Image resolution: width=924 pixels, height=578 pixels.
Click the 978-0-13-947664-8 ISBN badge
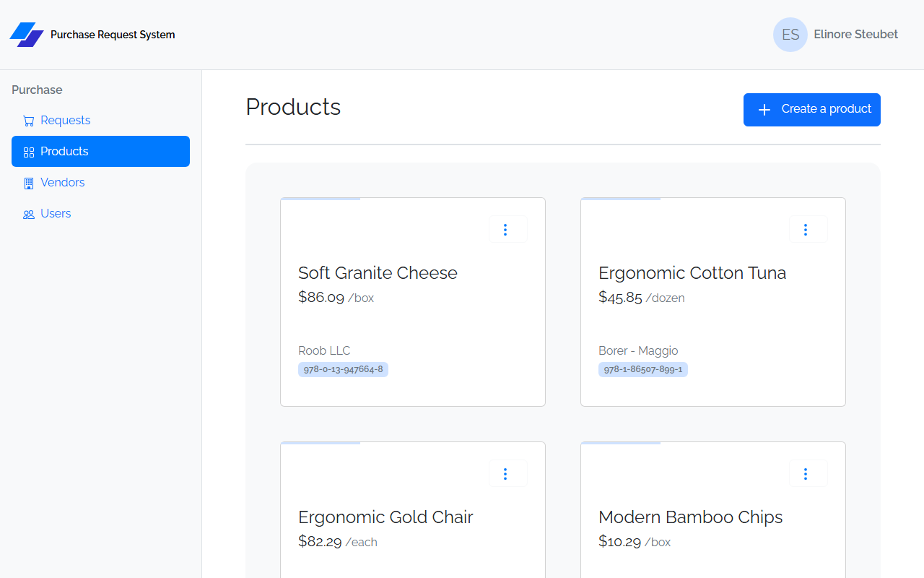(343, 369)
